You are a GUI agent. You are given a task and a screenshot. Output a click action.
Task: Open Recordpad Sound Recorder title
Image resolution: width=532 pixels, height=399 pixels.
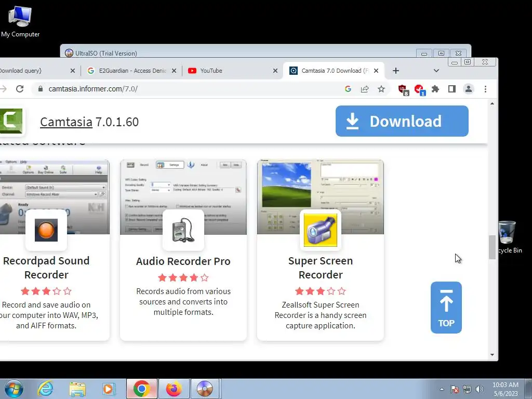[46, 268]
